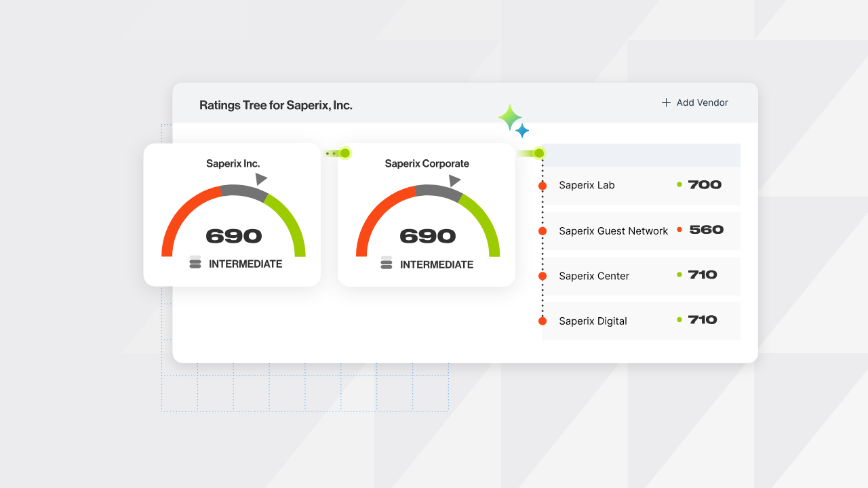Click the 560 rating score
This screenshot has width=868, height=488.
707,230
